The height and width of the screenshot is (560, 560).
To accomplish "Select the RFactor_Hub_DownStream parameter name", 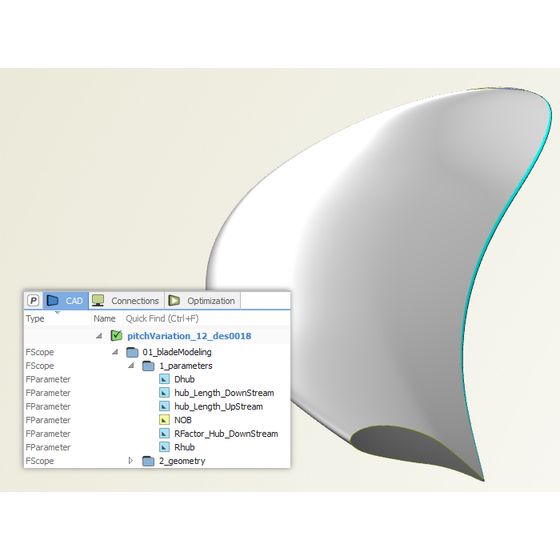I will [x=226, y=434].
